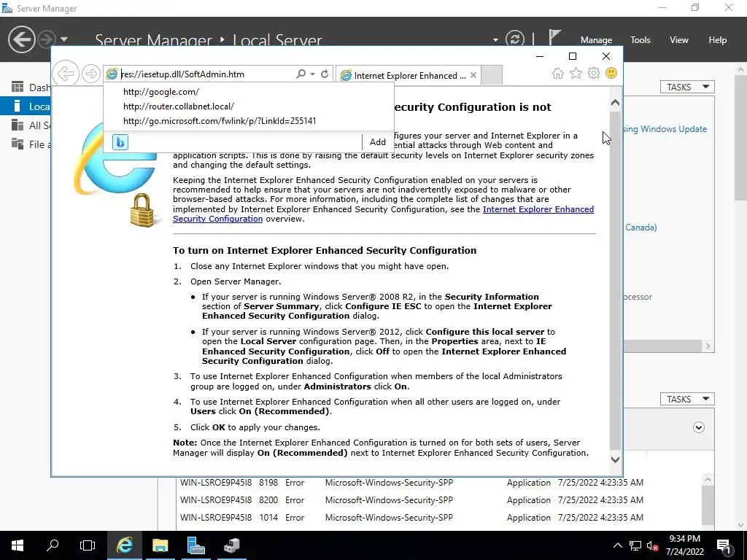747x560 pixels.
Task: Click Windows Update link in properties
Action: (665, 129)
